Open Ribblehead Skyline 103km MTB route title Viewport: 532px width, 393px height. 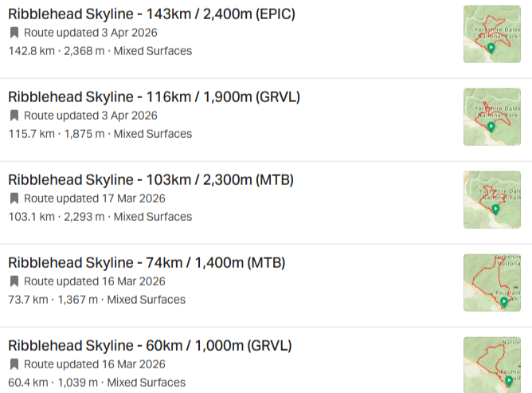151,179
